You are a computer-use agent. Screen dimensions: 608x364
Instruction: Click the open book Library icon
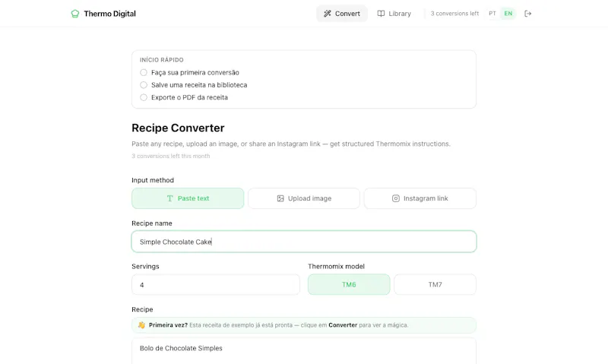point(381,14)
